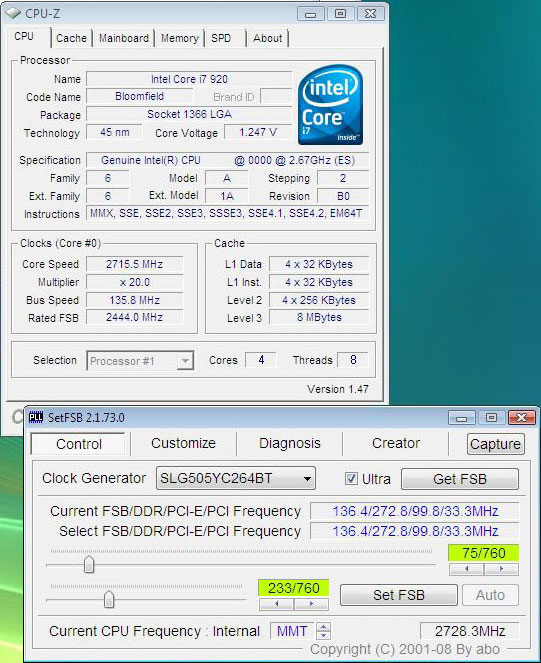Click the CPU-Z title bar icon

[13, 13]
